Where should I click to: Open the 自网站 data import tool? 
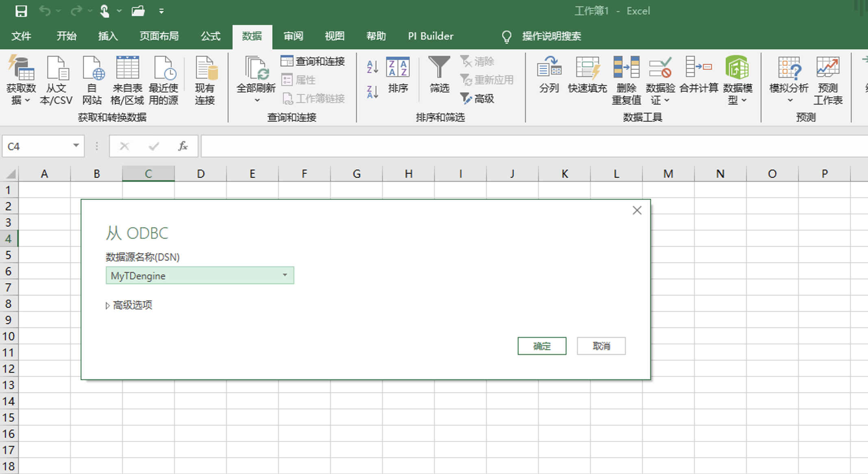93,79
